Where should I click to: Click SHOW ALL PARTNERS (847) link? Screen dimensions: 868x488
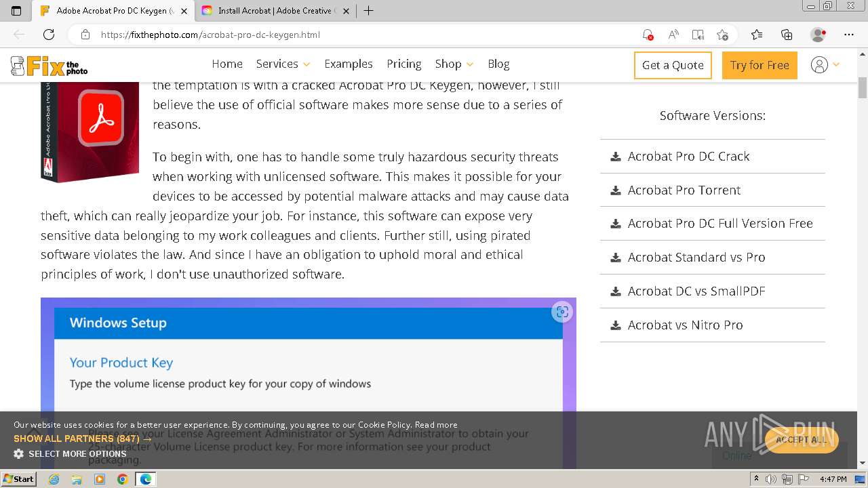(x=83, y=439)
